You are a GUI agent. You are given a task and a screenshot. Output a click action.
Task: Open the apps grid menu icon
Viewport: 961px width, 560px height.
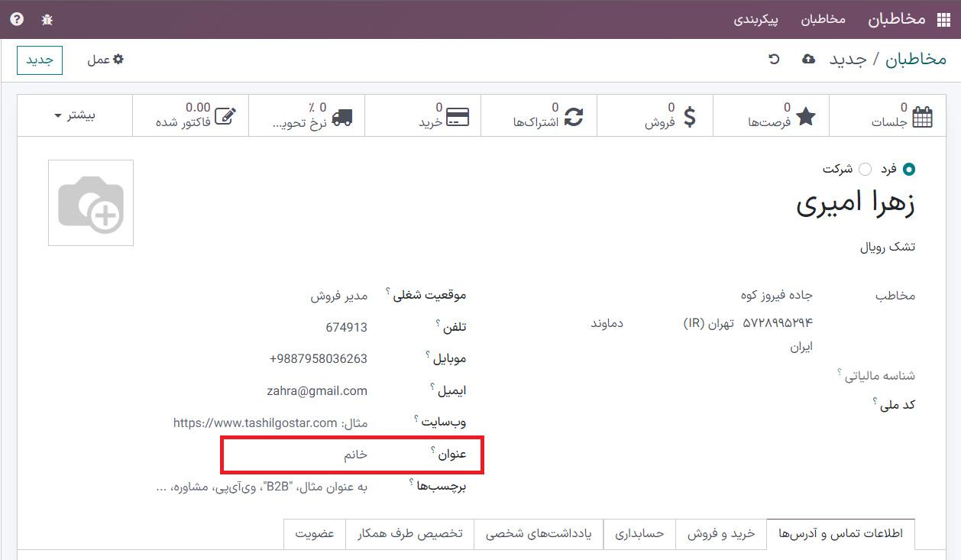click(x=940, y=19)
